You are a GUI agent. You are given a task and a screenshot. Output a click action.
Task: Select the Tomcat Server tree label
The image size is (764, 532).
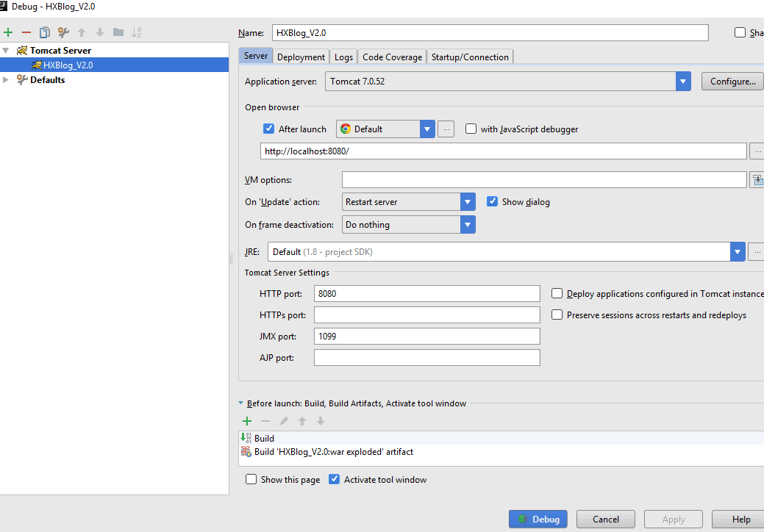tap(60, 51)
